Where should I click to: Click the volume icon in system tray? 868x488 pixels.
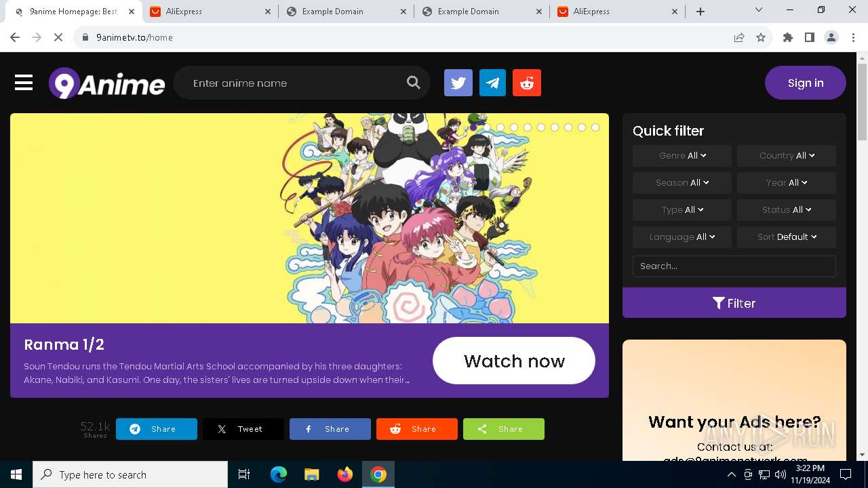click(x=781, y=474)
